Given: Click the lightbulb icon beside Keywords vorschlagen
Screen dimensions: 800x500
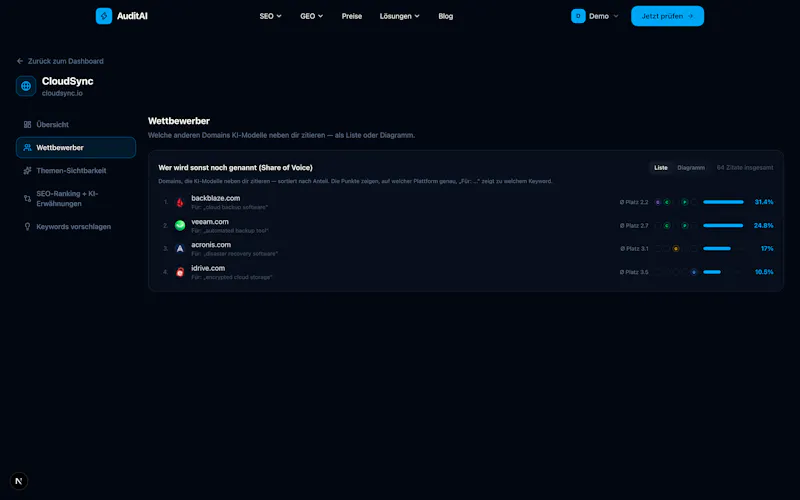Looking at the screenshot, I should point(28,227).
